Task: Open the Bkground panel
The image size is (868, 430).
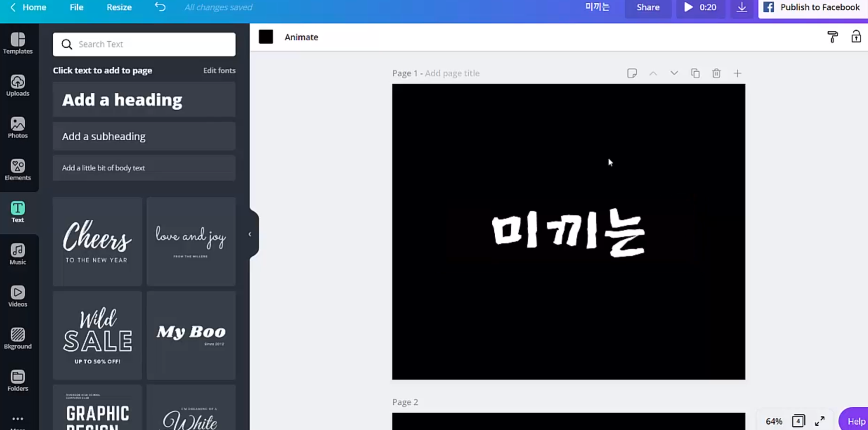Action: coord(18,339)
